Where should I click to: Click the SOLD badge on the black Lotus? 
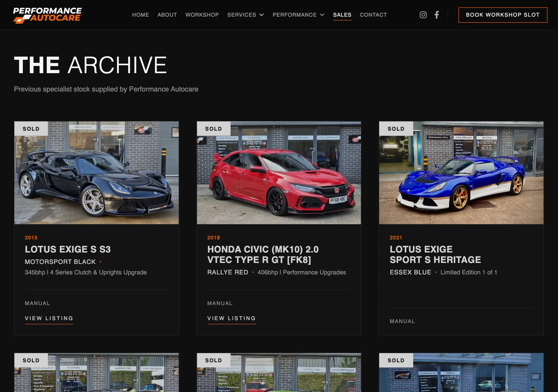coord(31,129)
